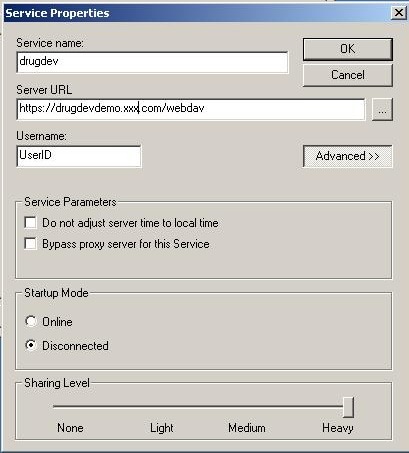Viewport: 409px width, 453px height.
Task: Check Bypass proxy server for this Service
Action: point(31,244)
